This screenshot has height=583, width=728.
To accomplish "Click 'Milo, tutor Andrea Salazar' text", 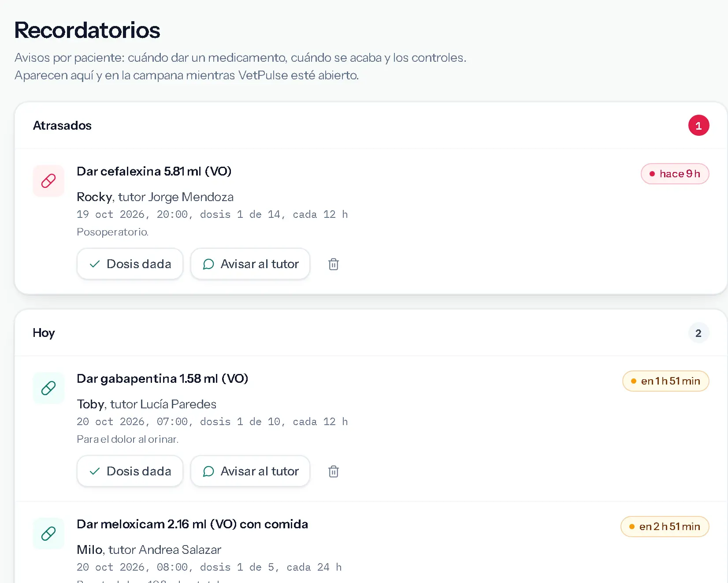I will coord(149,549).
